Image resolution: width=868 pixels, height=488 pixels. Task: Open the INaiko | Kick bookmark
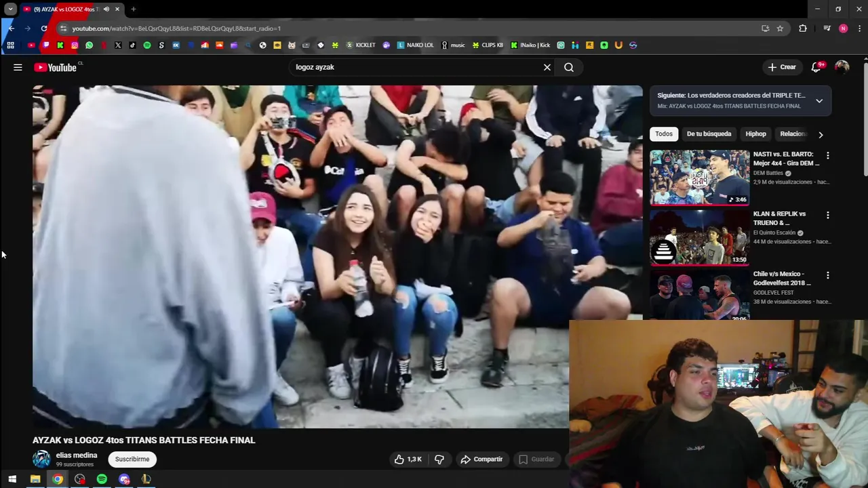530,45
